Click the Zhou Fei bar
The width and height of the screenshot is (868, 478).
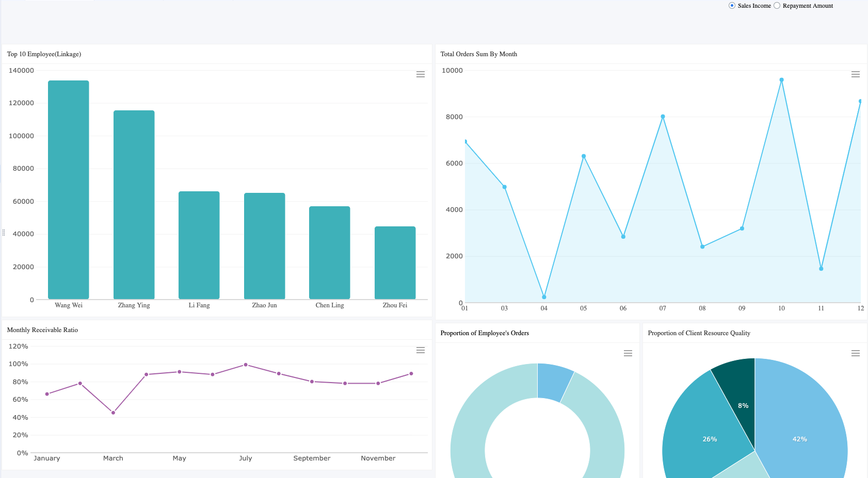[x=395, y=262]
